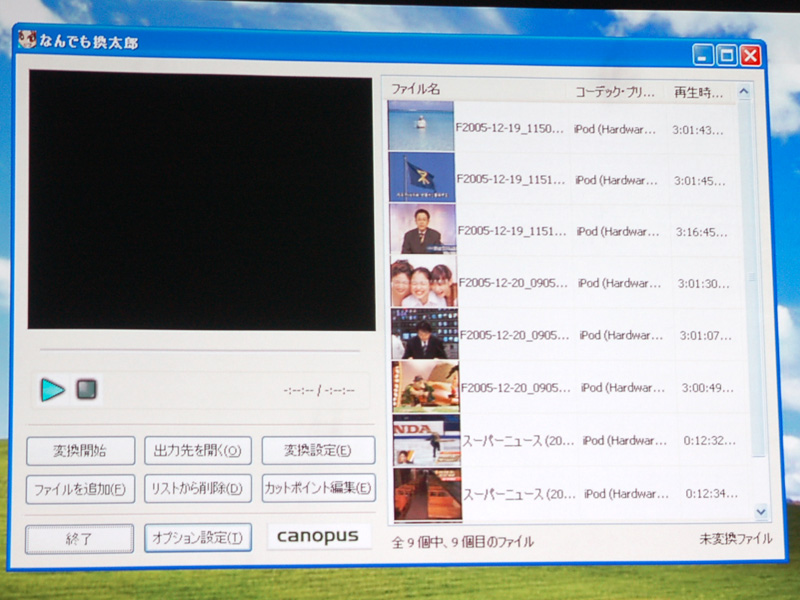
Task: Select thumbnail of three smiling faces
Action: [x=424, y=281]
